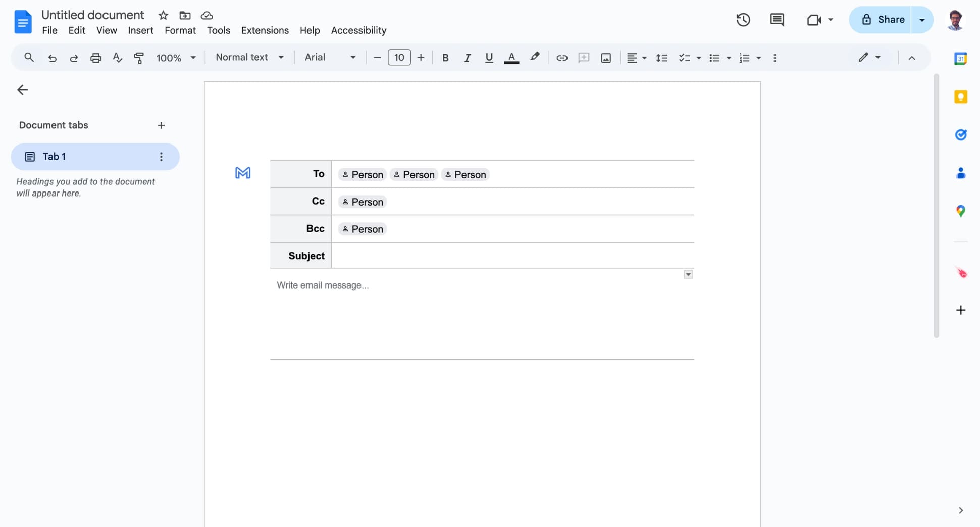The image size is (980, 527).
Task: Toggle italic formatting
Action: coord(467,58)
